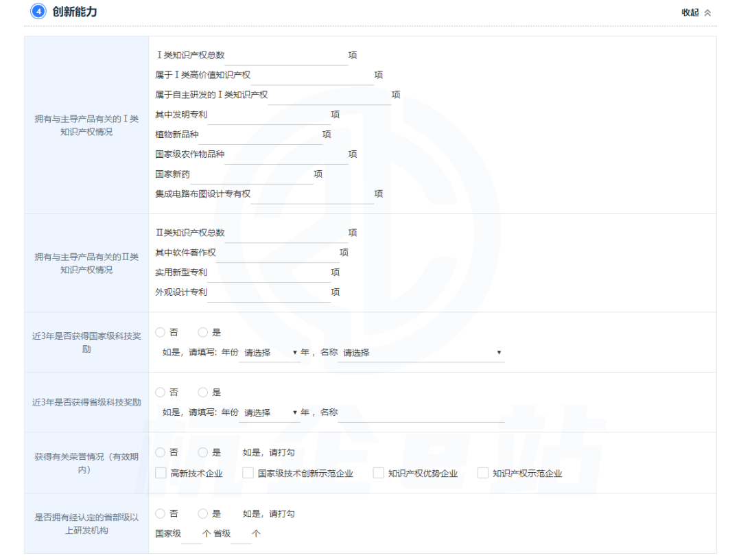Viewport: 741px width, 560px height.
Task: Select 是 for 省级科技奖励
Action: tap(202, 393)
